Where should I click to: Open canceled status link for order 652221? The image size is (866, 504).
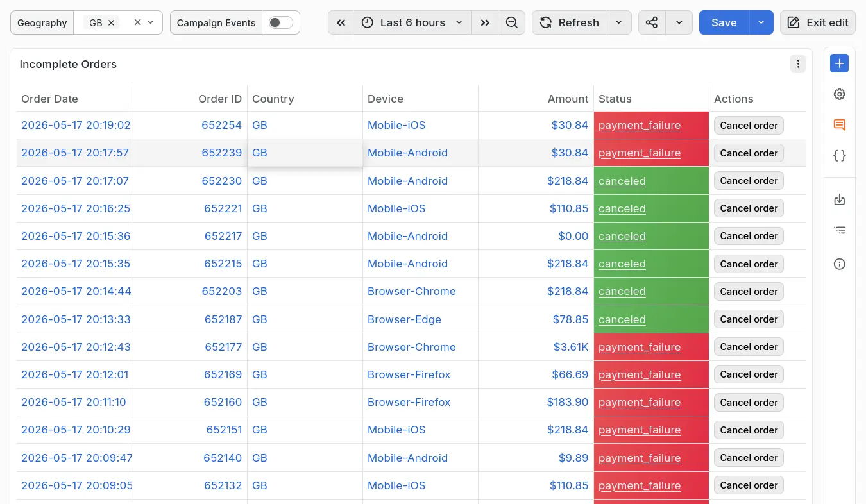click(622, 208)
